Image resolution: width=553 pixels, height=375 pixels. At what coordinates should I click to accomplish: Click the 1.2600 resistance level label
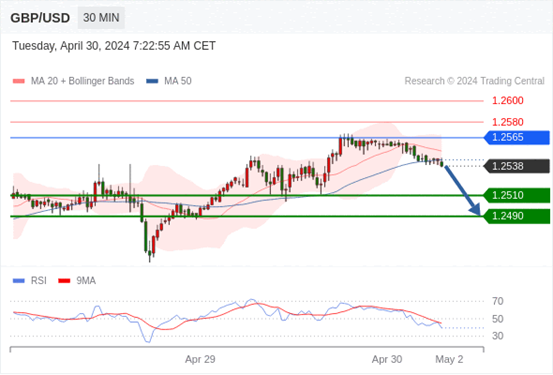click(x=508, y=101)
